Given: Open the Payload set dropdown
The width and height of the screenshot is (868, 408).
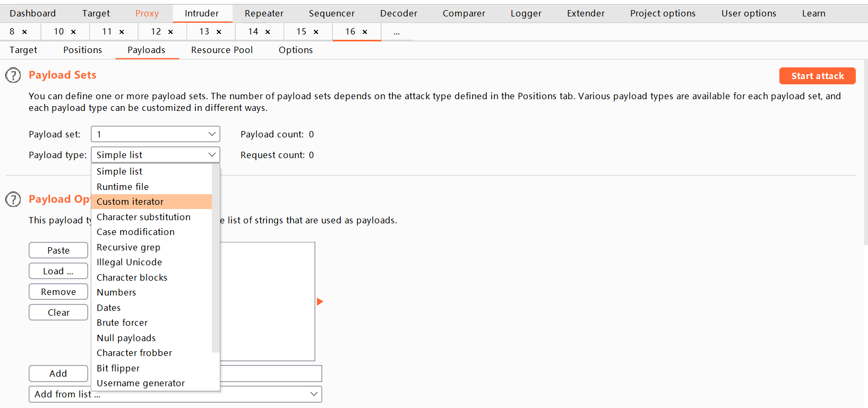Looking at the screenshot, I should click(156, 134).
